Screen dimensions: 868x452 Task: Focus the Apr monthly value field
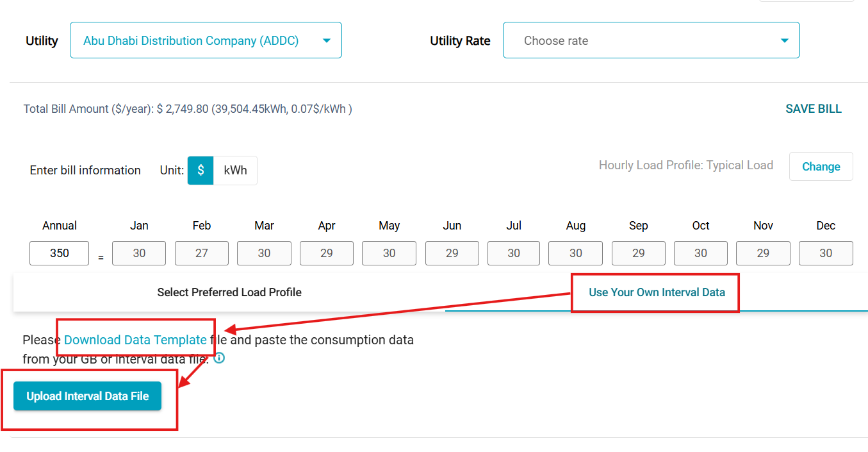pos(327,253)
